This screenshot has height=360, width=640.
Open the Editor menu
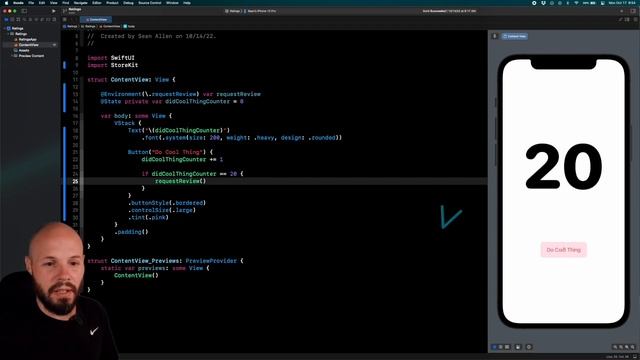(x=97, y=3)
